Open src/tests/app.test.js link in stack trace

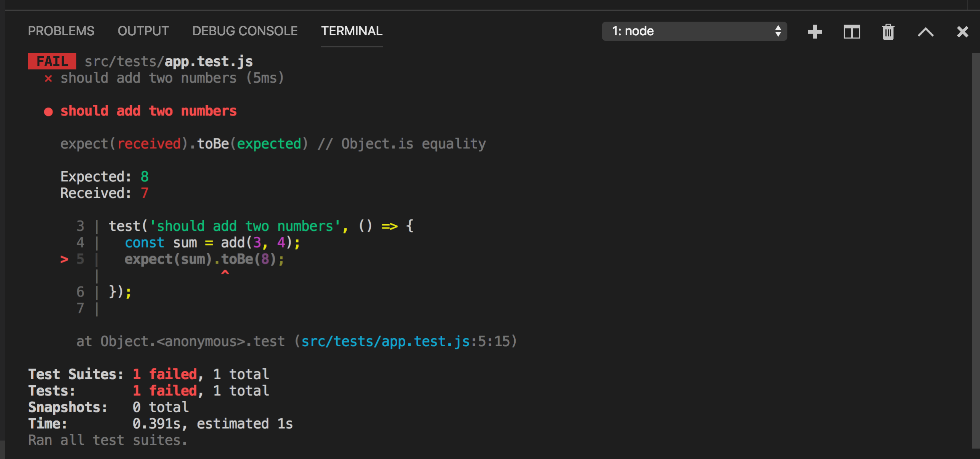pyautogui.click(x=385, y=341)
